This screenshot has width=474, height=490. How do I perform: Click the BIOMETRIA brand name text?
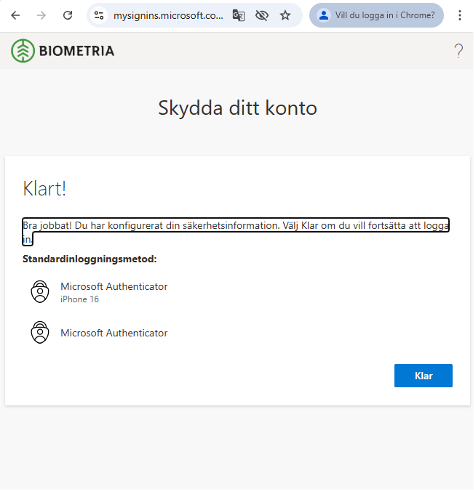[77, 51]
